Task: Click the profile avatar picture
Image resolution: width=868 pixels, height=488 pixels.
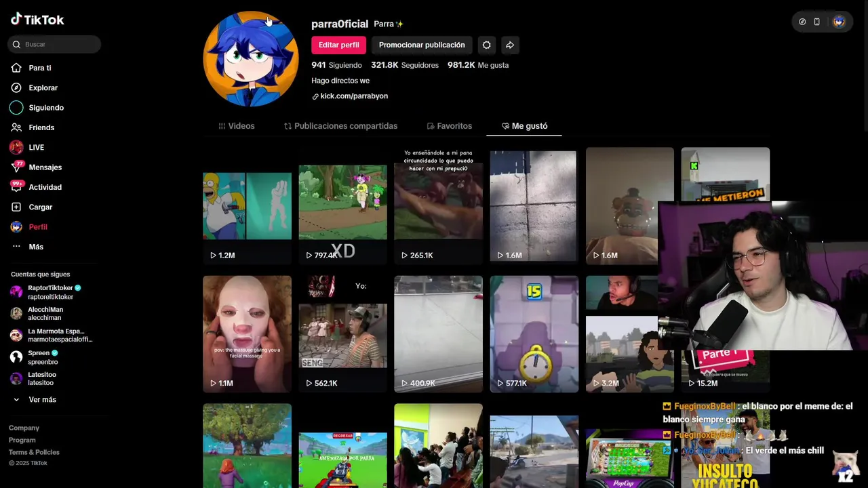Action: click(x=251, y=59)
